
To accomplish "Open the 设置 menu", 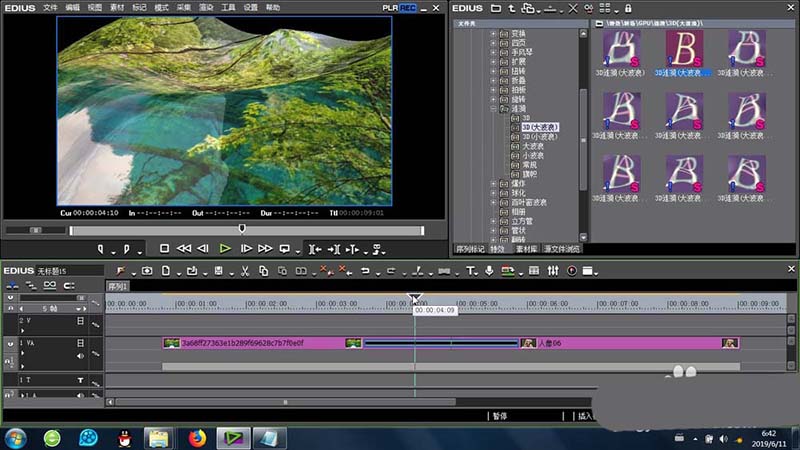I will (x=251, y=8).
